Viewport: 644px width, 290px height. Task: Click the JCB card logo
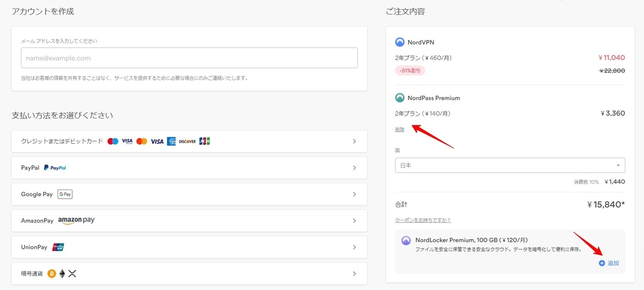tap(204, 142)
